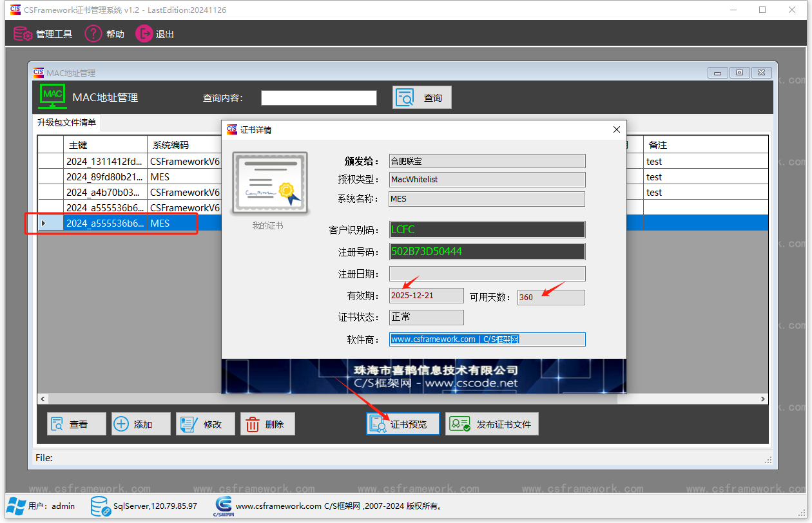Click the CSFramework app icon in title bar
Screen dimensions: 812x523
[15, 10]
